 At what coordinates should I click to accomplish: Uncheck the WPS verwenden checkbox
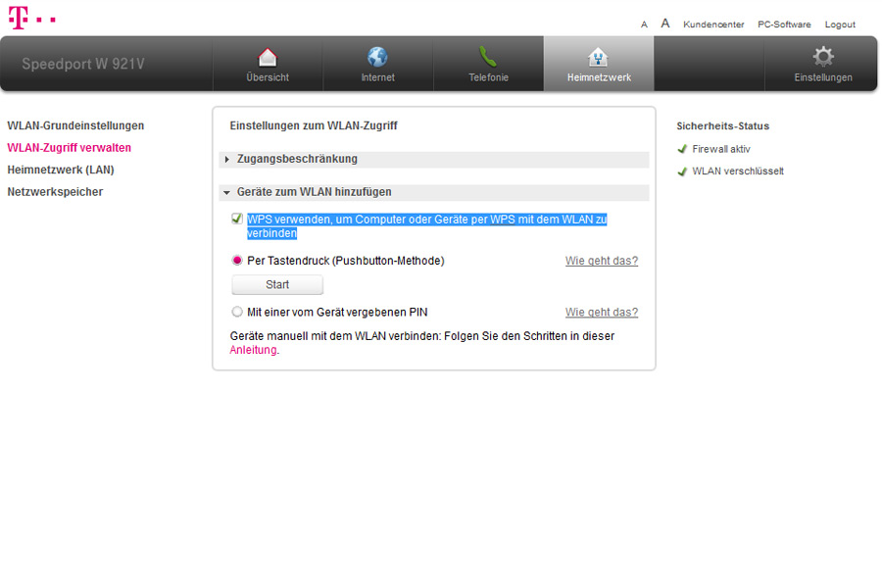tap(237, 220)
